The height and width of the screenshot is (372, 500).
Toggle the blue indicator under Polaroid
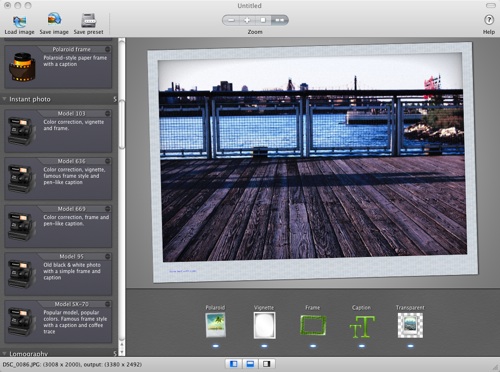[x=216, y=346]
